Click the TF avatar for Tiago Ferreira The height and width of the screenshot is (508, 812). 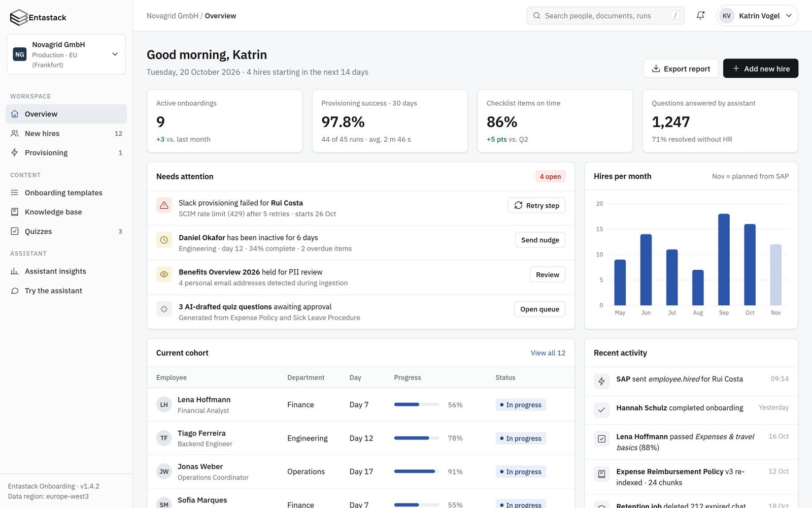164,438
